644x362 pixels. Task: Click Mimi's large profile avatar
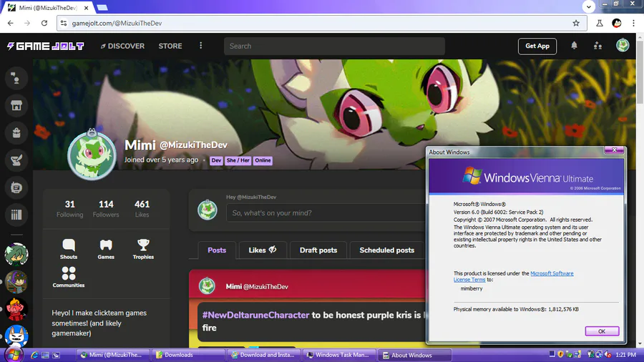click(x=92, y=156)
